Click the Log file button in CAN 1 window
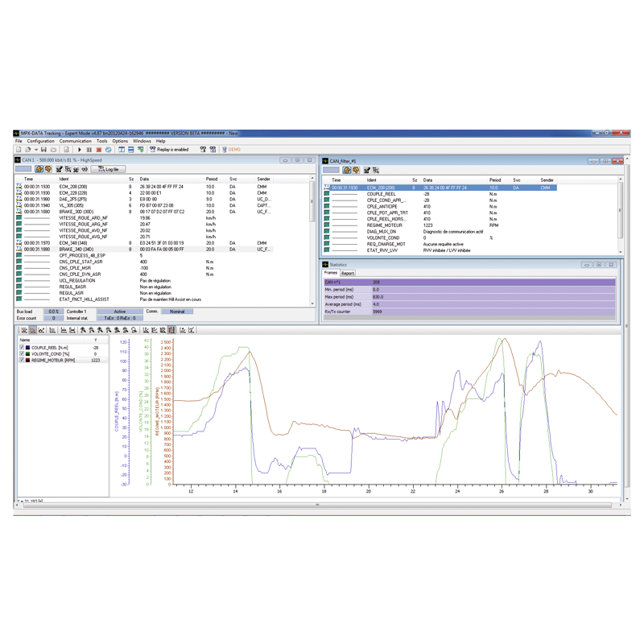 tap(109, 169)
